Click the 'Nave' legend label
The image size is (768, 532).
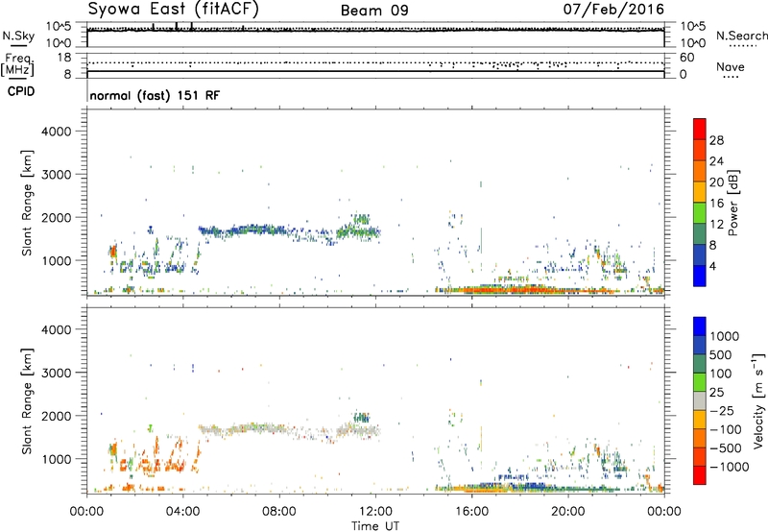point(731,67)
